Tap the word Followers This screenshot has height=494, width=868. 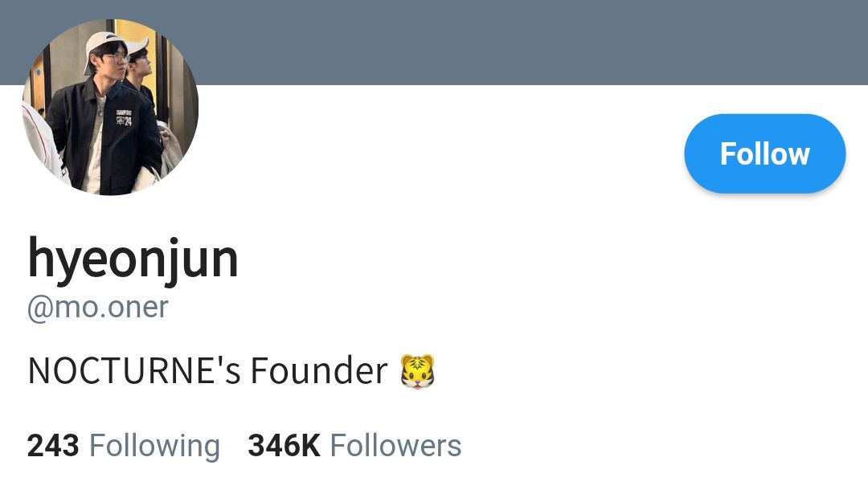(395, 446)
